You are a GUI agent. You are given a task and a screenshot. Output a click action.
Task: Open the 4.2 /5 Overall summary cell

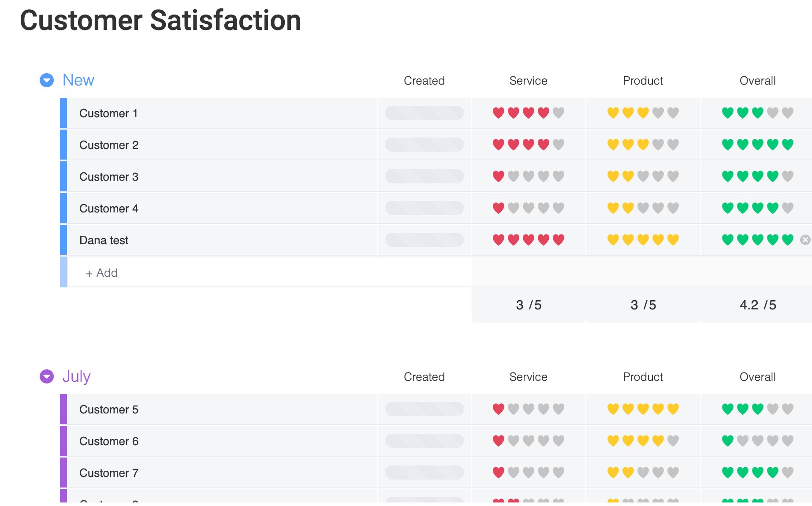[x=757, y=305]
